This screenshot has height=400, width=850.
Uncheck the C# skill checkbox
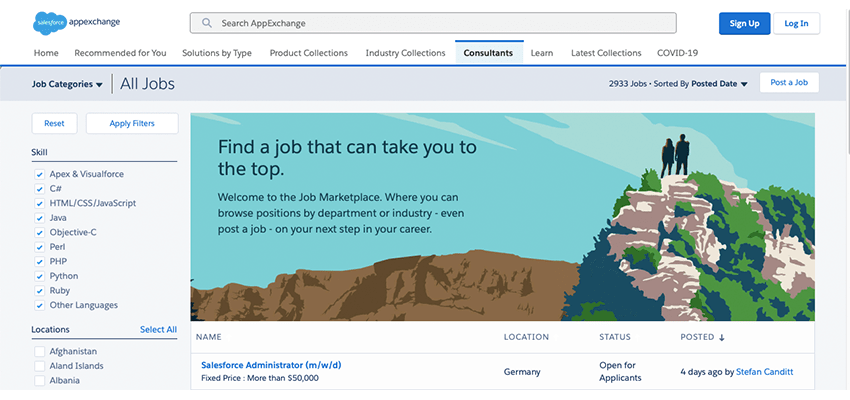(39, 189)
